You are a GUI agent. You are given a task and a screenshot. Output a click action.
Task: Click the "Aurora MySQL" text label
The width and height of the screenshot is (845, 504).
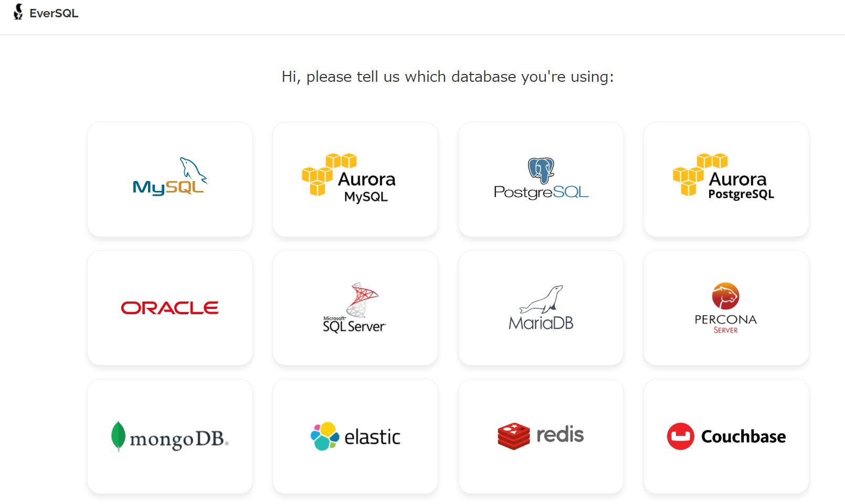click(366, 187)
